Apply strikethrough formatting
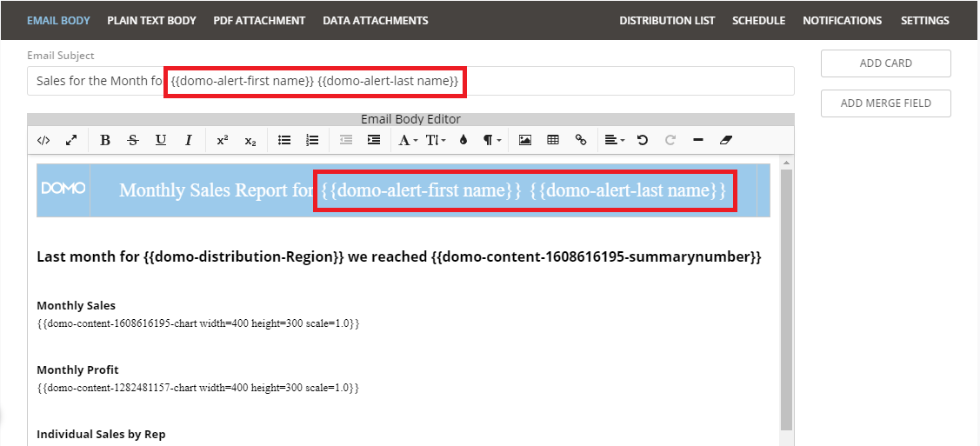The height and width of the screenshot is (446, 980). [x=132, y=141]
